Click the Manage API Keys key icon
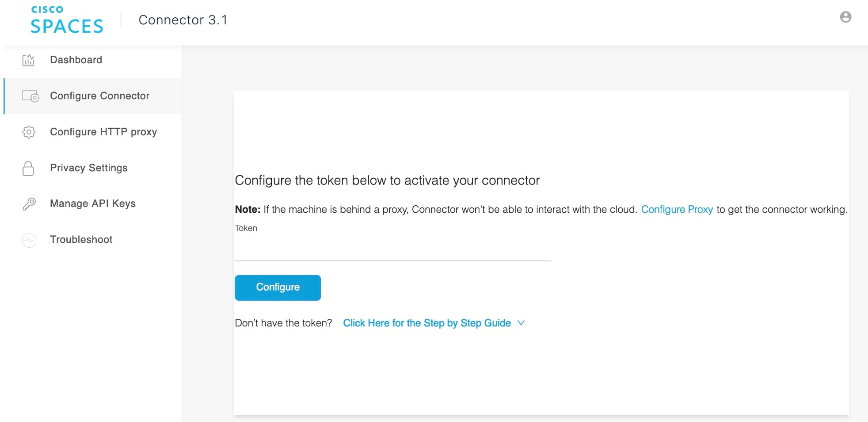Screen dimensions: 868x422 pyautogui.click(x=29, y=204)
